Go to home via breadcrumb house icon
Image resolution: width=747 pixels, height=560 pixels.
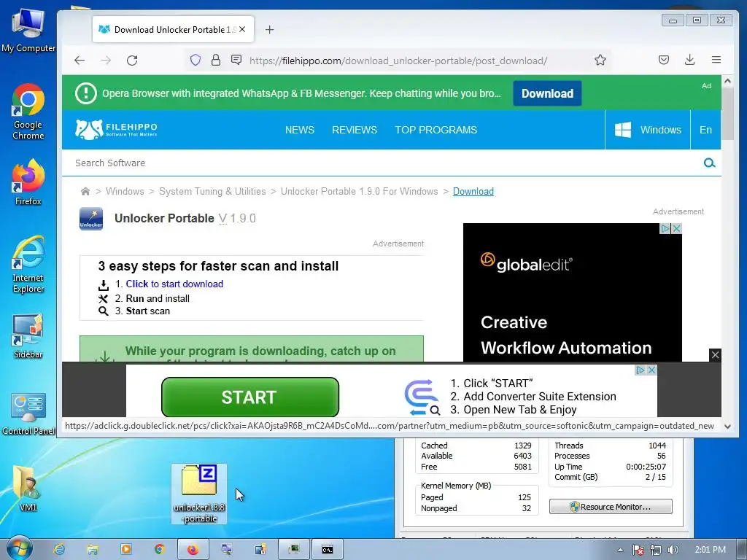(x=85, y=192)
